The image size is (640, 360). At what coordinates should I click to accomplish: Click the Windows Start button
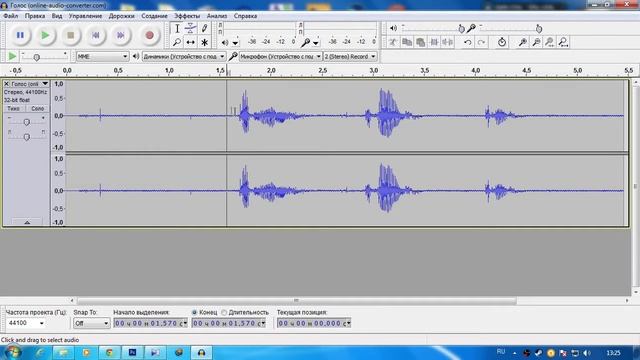[x=13, y=352]
